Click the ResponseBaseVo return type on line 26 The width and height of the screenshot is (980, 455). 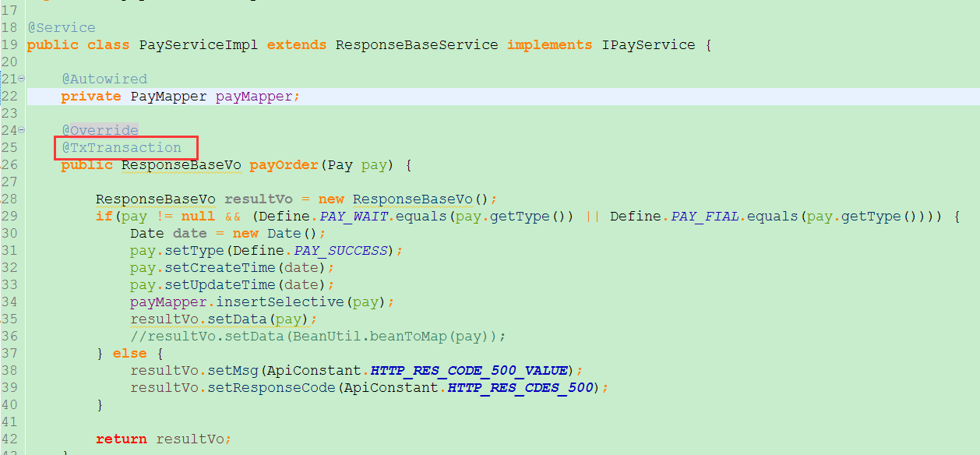click(x=182, y=164)
